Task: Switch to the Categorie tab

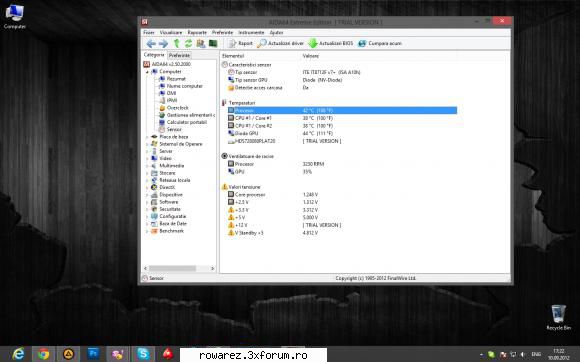Action: coord(154,55)
